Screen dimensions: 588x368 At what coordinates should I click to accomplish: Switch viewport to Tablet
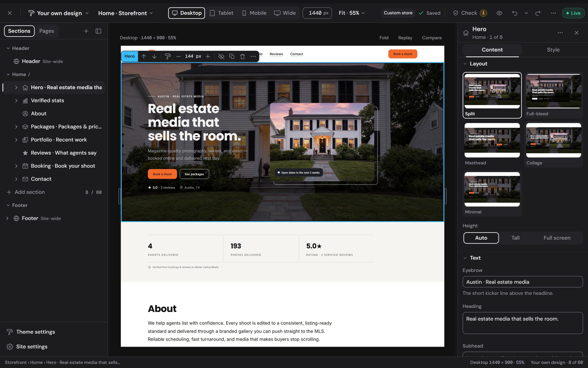click(222, 13)
